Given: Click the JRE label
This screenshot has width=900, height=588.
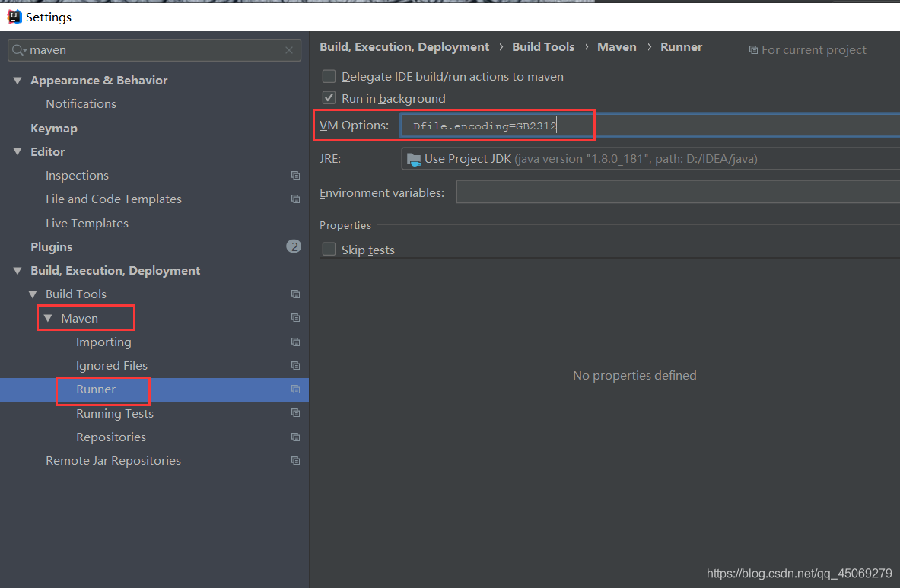Looking at the screenshot, I should 330,159.
